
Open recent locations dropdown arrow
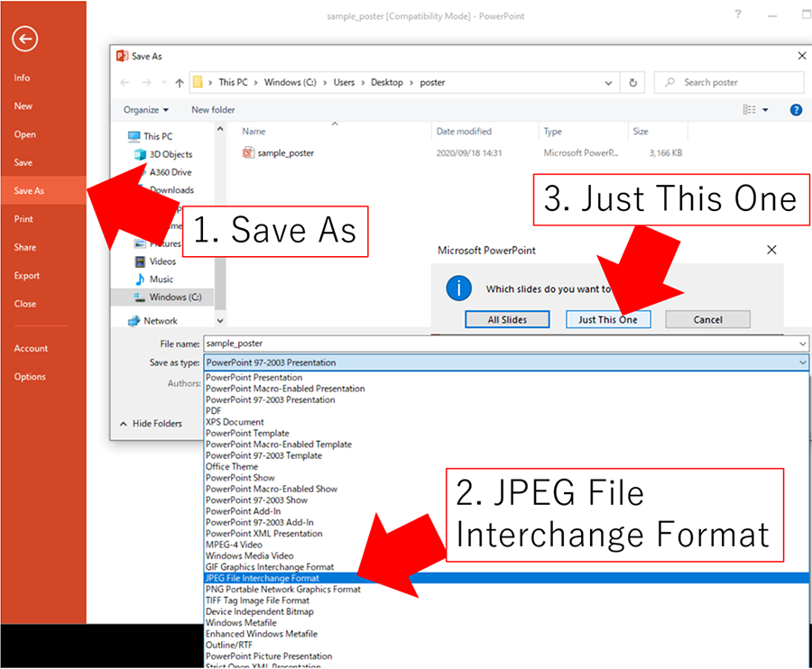(164, 83)
